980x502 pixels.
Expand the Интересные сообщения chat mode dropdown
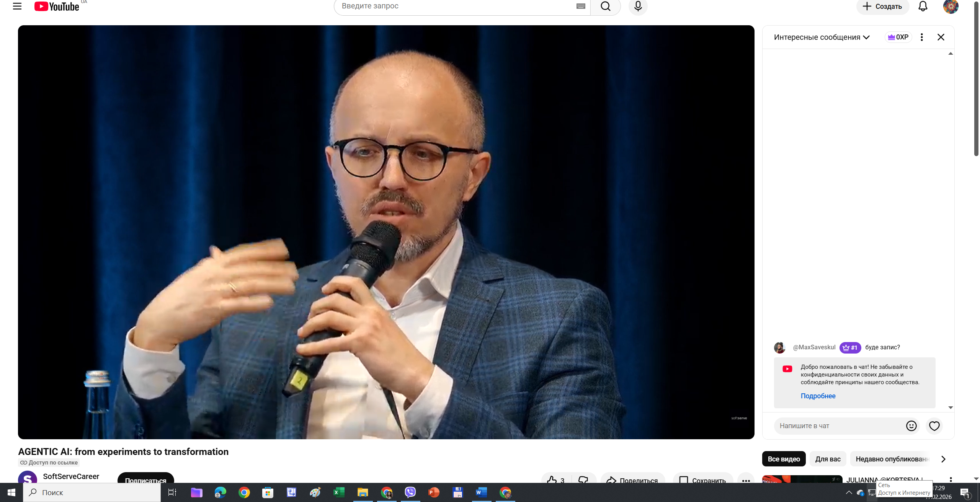[822, 37]
